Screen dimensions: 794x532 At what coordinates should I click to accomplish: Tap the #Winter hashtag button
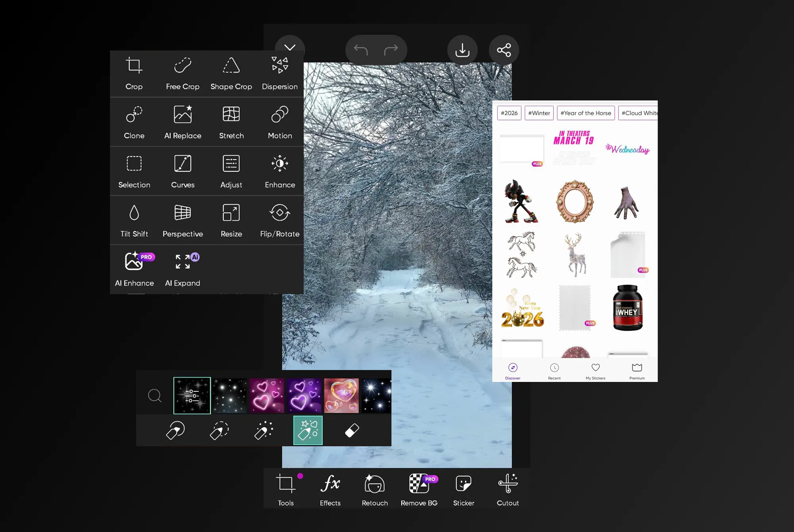point(539,113)
